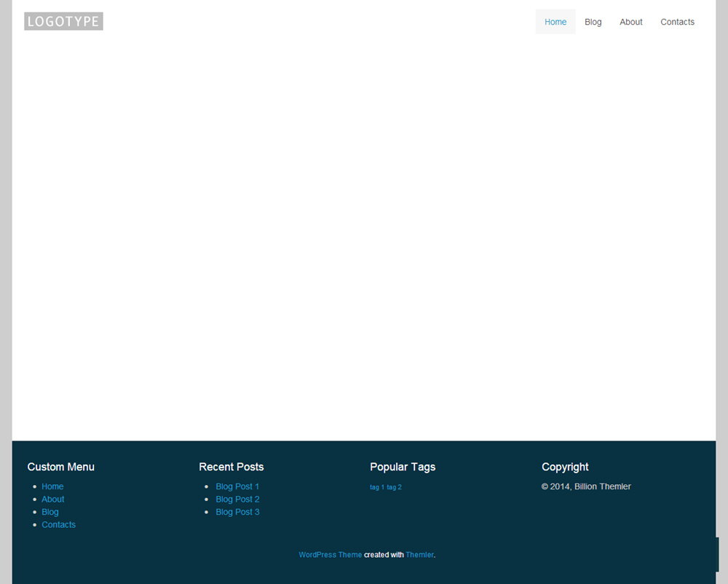728x584 pixels.
Task: Go to Blog in the top navigation
Action: [593, 22]
